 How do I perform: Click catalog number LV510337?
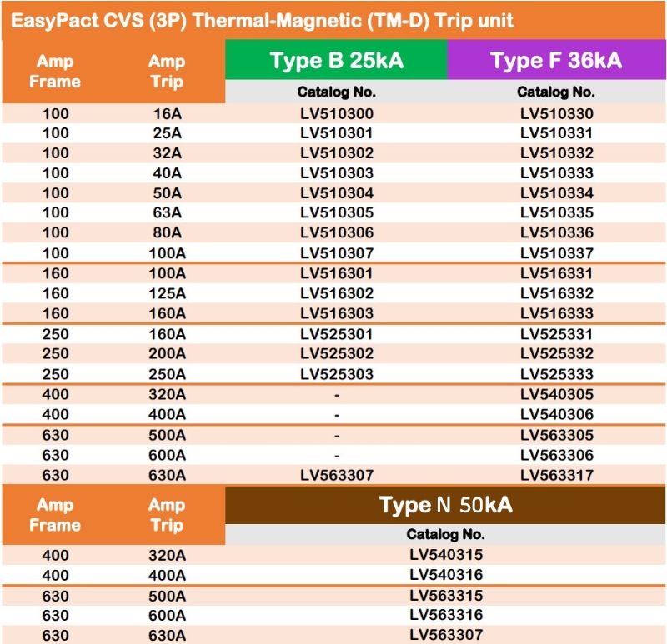point(556,253)
